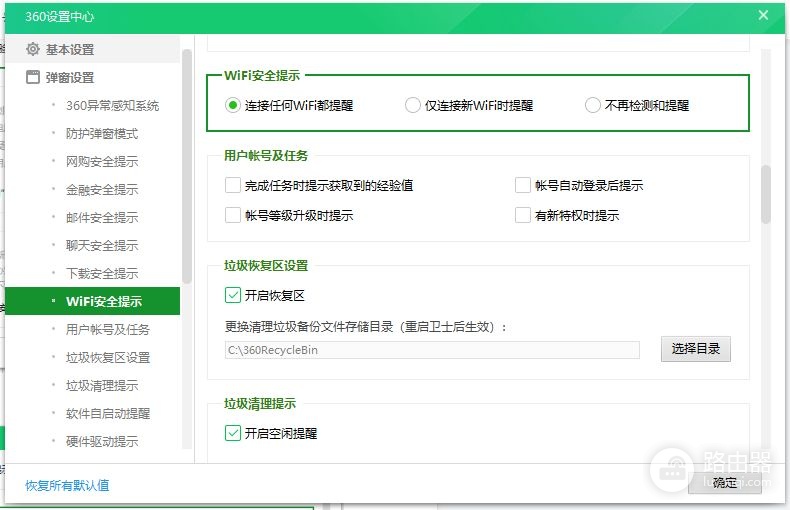Click 恢复所有默认值 link

pyautogui.click(x=67, y=485)
